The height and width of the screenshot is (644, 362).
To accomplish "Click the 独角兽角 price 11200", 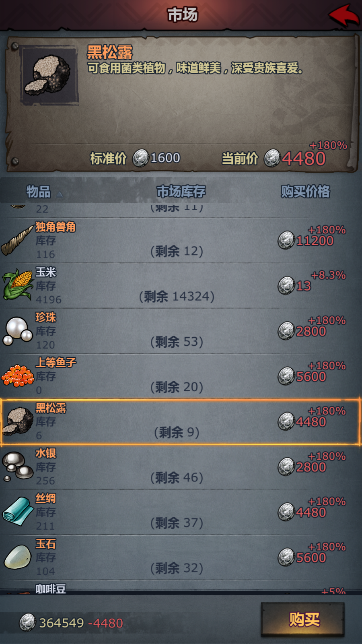I will coord(315,241).
